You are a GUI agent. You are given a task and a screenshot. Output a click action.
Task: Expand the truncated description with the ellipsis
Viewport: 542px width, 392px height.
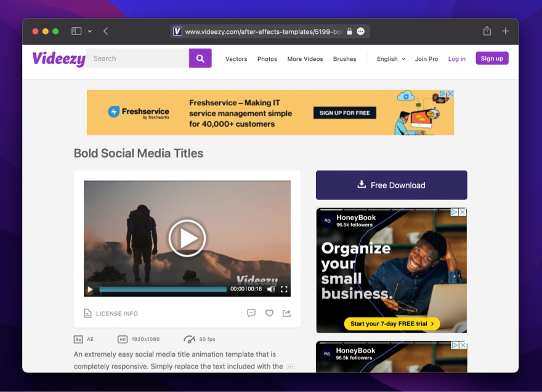[x=289, y=366]
